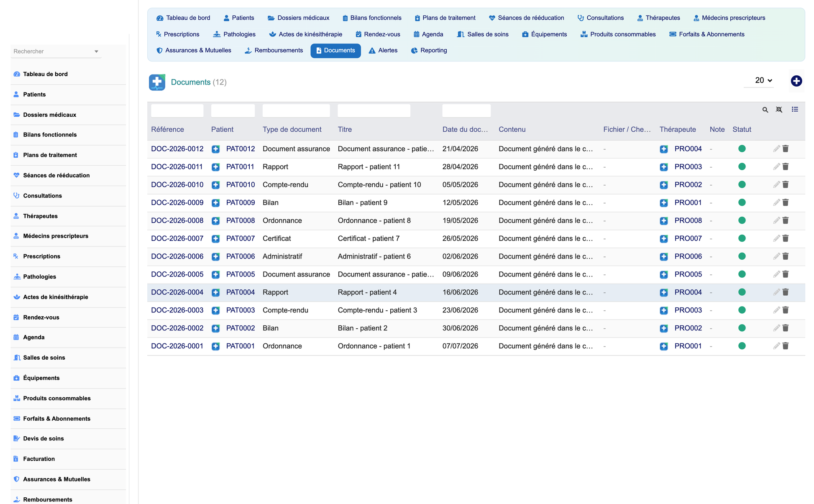The width and height of the screenshot is (814, 504).
Task: Click green status dot on DOC-2026-0002 row
Action: pos(742,328)
